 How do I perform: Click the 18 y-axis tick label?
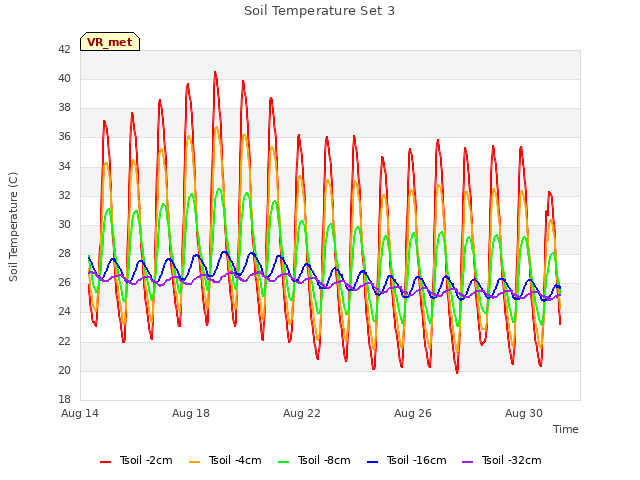(64, 399)
